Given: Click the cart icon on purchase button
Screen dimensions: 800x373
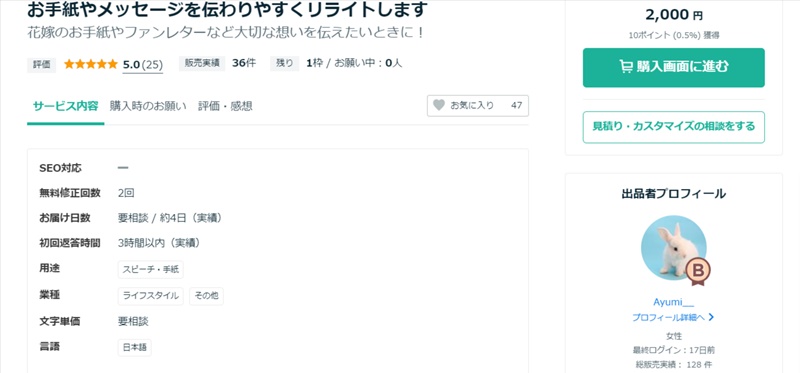Looking at the screenshot, I should click(x=626, y=67).
